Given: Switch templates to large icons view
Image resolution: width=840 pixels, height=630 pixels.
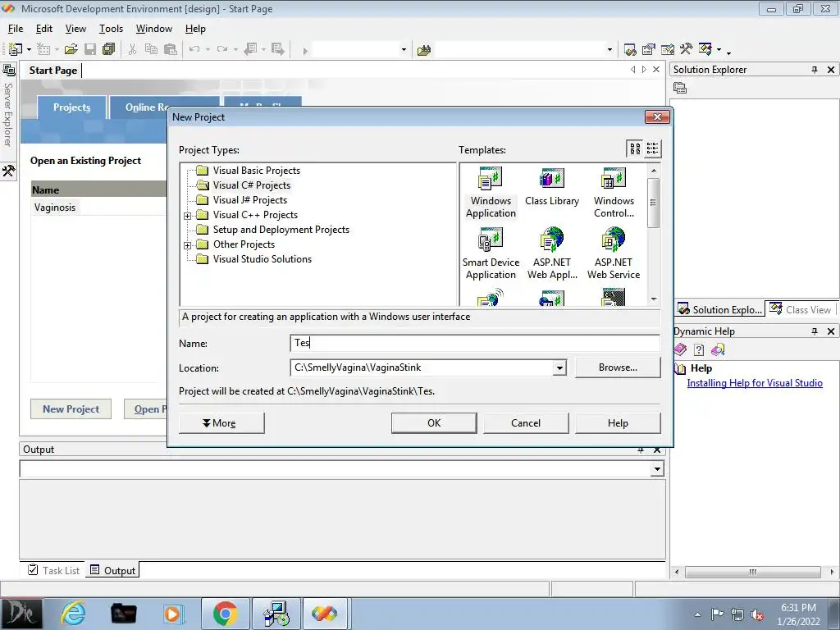Looking at the screenshot, I should tap(635, 148).
